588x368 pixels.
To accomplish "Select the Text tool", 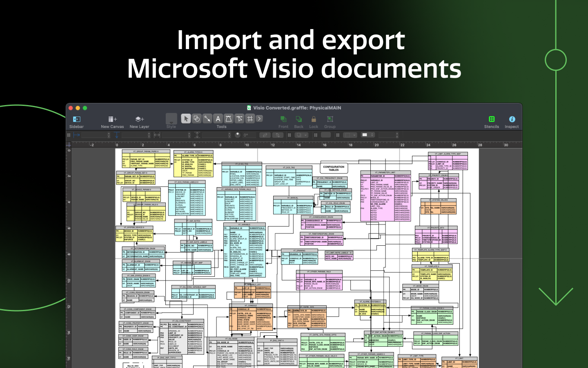I will (218, 119).
